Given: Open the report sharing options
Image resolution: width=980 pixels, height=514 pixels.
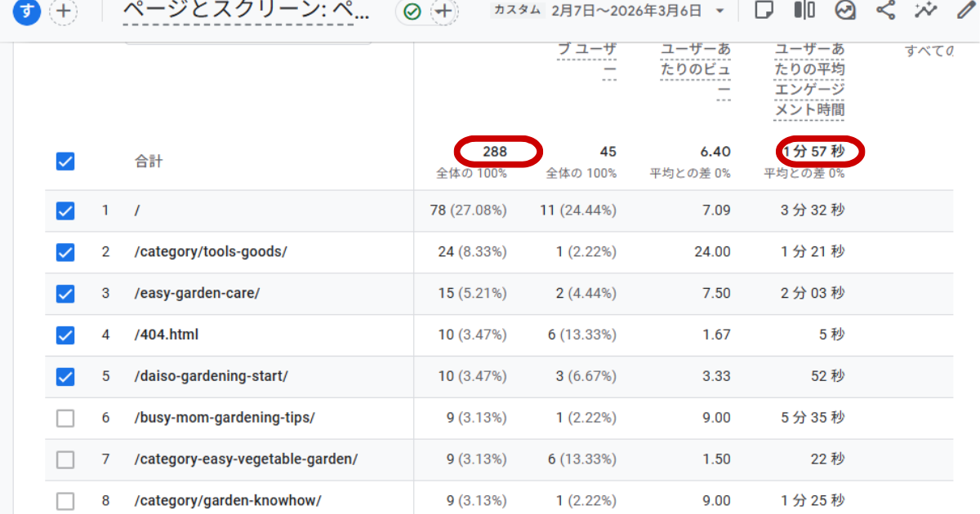Looking at the screenshot, I should click(885, 11).
